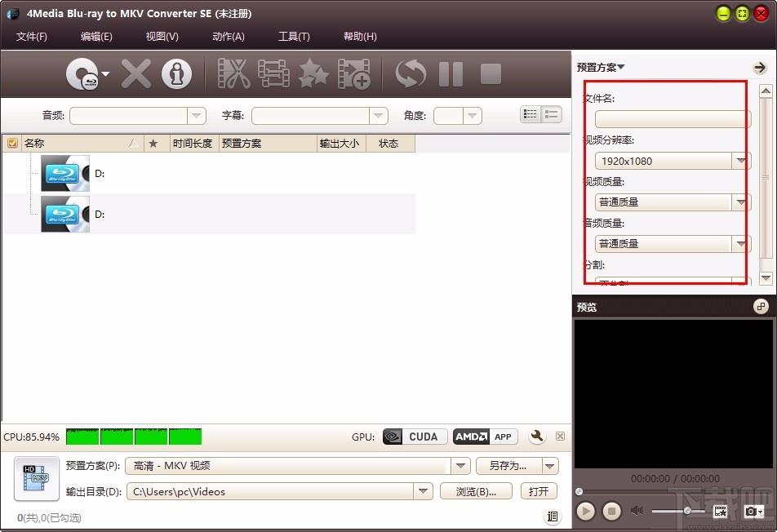Open the 编辑(E) menu
The height and width of the screenshot is (532, 777).
(96, 36)
